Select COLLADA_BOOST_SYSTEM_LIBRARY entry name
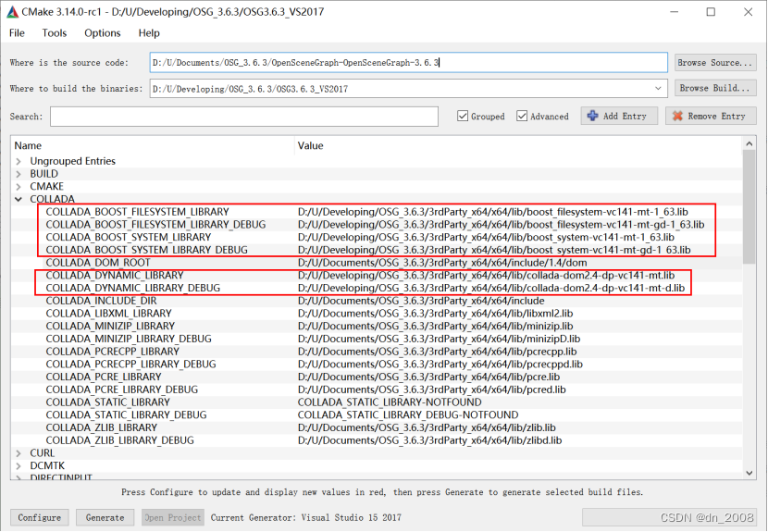768x532 pixels. tap(129, 237)
